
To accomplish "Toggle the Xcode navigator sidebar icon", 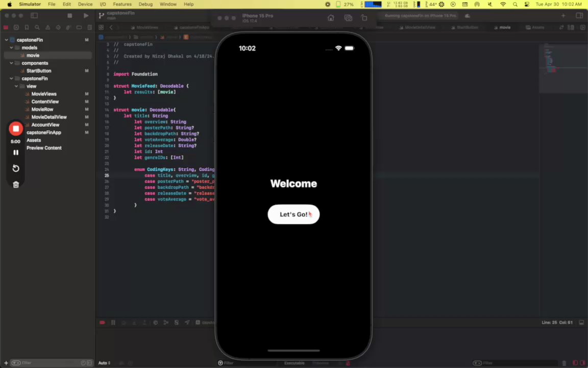I will click(x=34, y=16).
